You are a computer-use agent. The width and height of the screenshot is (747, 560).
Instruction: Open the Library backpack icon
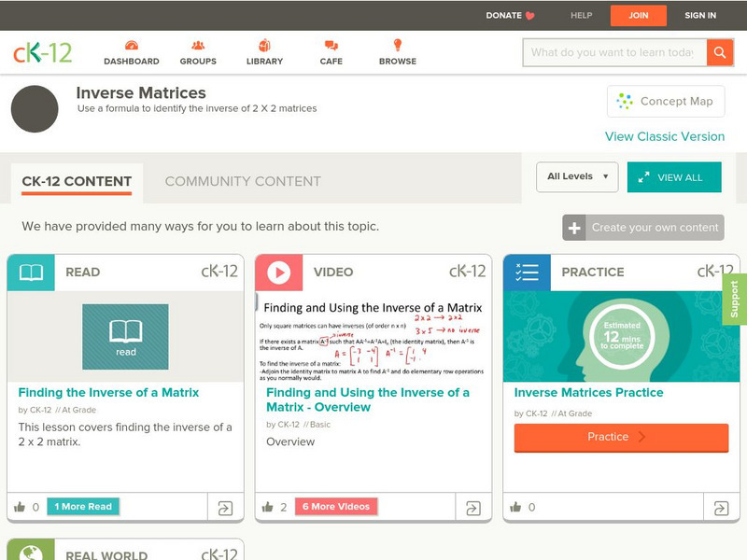(x=264, y=45)
